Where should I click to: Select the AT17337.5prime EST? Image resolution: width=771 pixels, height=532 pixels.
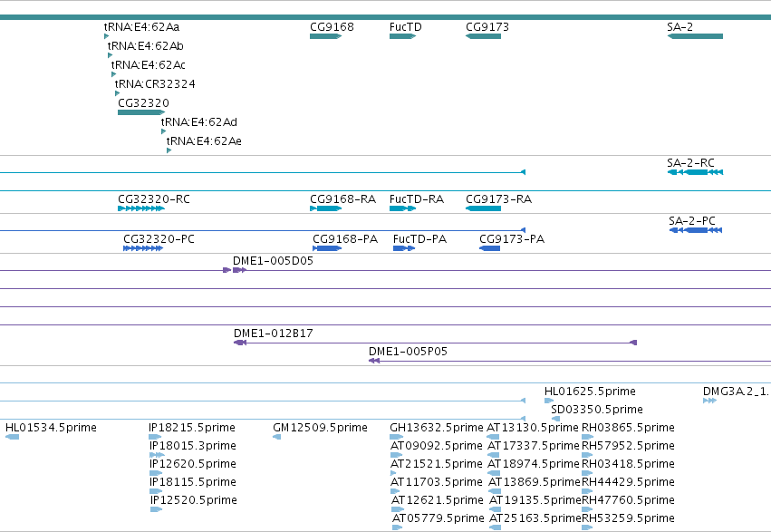(x=494, y=455)
